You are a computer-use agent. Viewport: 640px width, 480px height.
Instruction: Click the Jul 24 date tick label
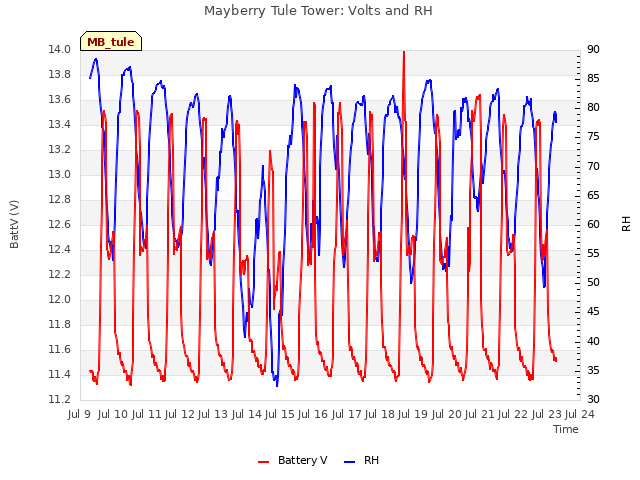coord(580,414)
